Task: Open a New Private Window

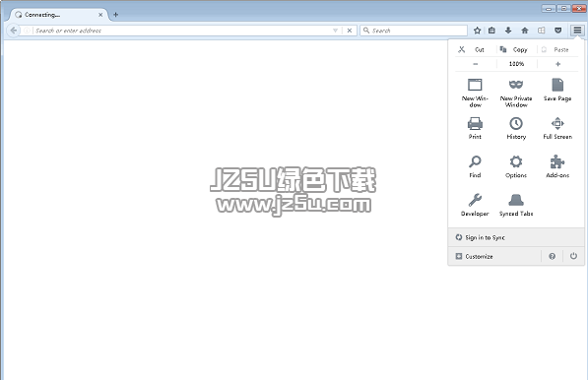Action: pyautogui.click(x=516, y=93)
